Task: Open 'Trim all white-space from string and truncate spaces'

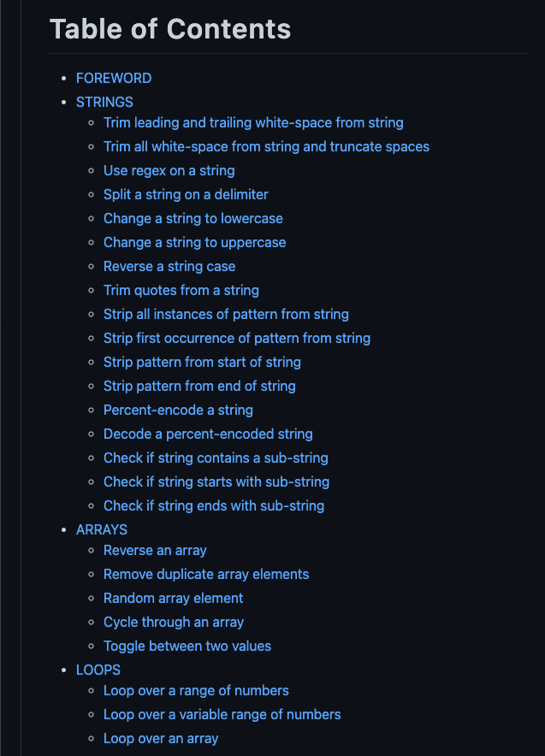Action: 266,146
